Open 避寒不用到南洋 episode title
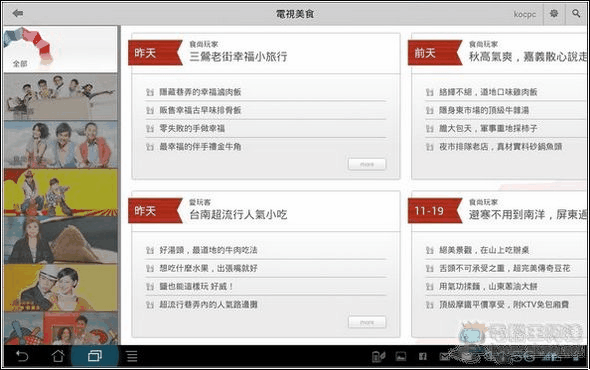The image size is (590, 370). pyautogui.click(x=528, y=215)
